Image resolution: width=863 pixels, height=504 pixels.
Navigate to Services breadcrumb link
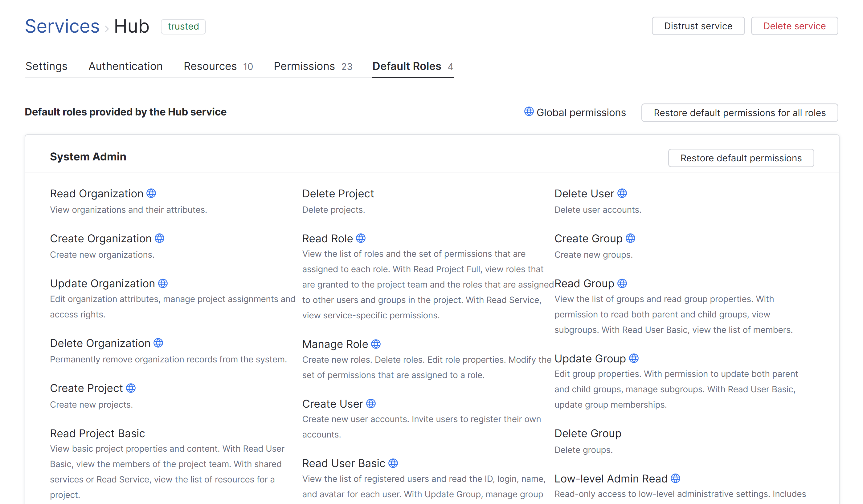click(x=62, y=26)
